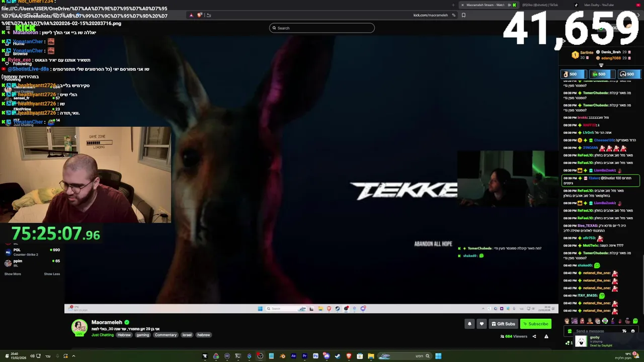Click the Windows taskbar search box
The width and height of the screenshot is (644, 362).
click(x=405, y=356)
